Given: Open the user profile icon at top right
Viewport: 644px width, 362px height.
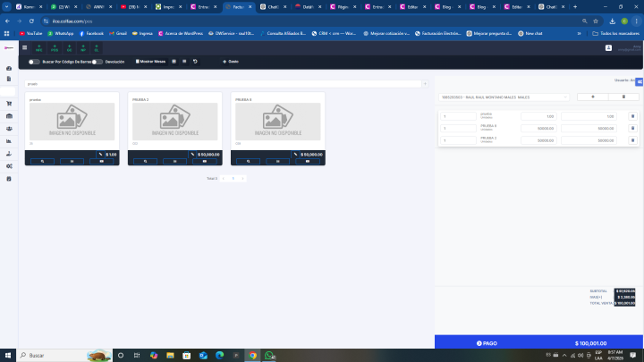Looking at the screenshot, I should (x=634, y=47).
